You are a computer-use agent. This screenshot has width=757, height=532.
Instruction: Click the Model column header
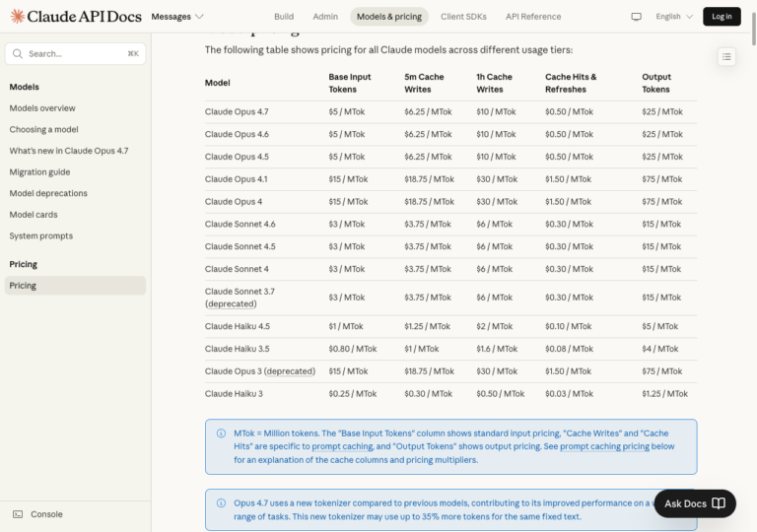217,83
